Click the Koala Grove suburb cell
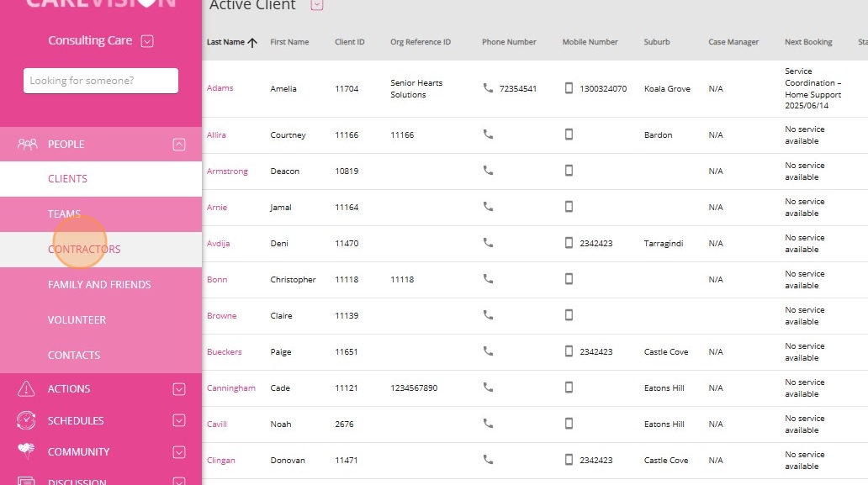868x485 pixels. (x=667, y=88)
